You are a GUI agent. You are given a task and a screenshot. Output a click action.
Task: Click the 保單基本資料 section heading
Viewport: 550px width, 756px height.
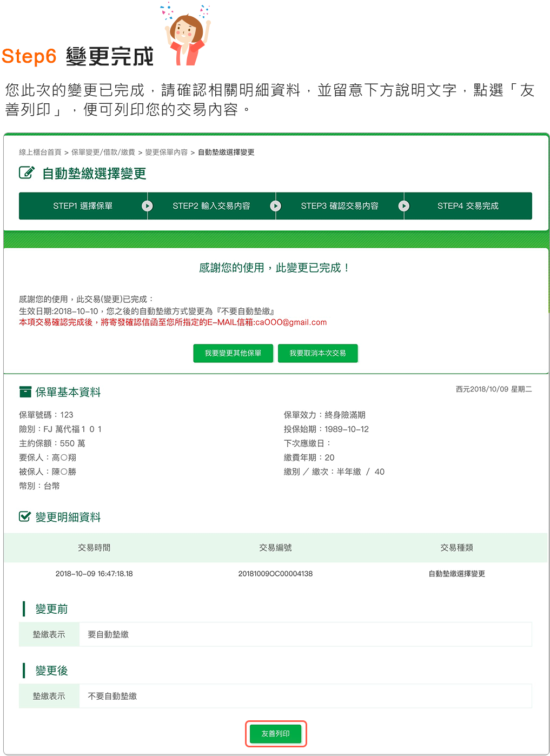click(68, 392)
